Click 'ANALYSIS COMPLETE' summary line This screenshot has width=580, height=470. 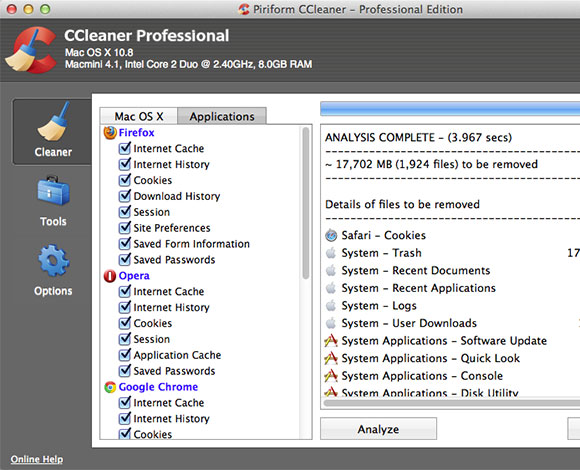(418, 138)
